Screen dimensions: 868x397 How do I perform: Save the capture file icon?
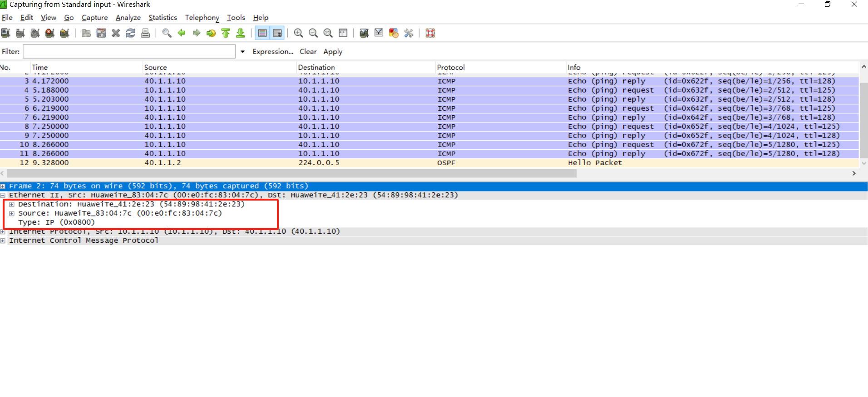click(101, 33)
